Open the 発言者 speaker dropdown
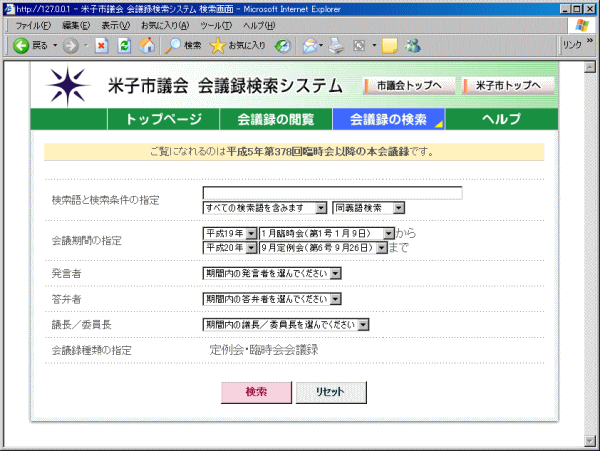 pyautogui.click(x=272, y=274)
